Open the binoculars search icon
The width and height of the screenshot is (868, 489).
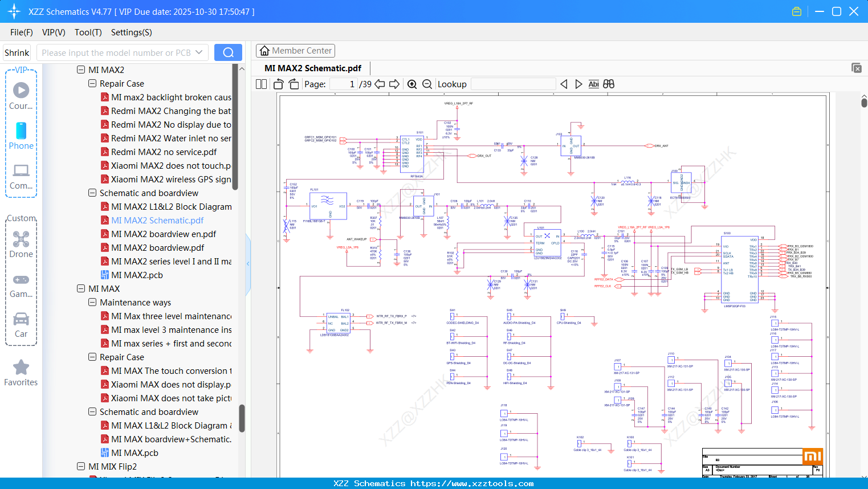(x=608, y=84)
